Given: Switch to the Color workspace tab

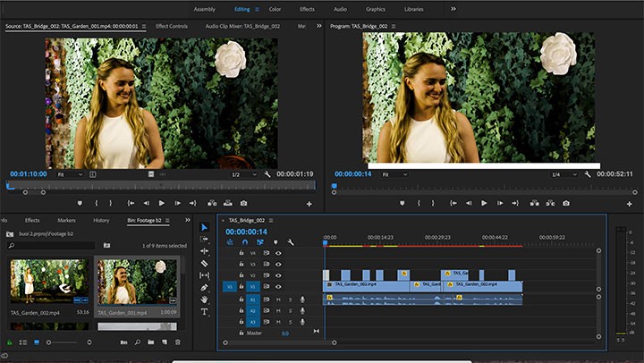Looking at the screenshot, I should (275, 9).
